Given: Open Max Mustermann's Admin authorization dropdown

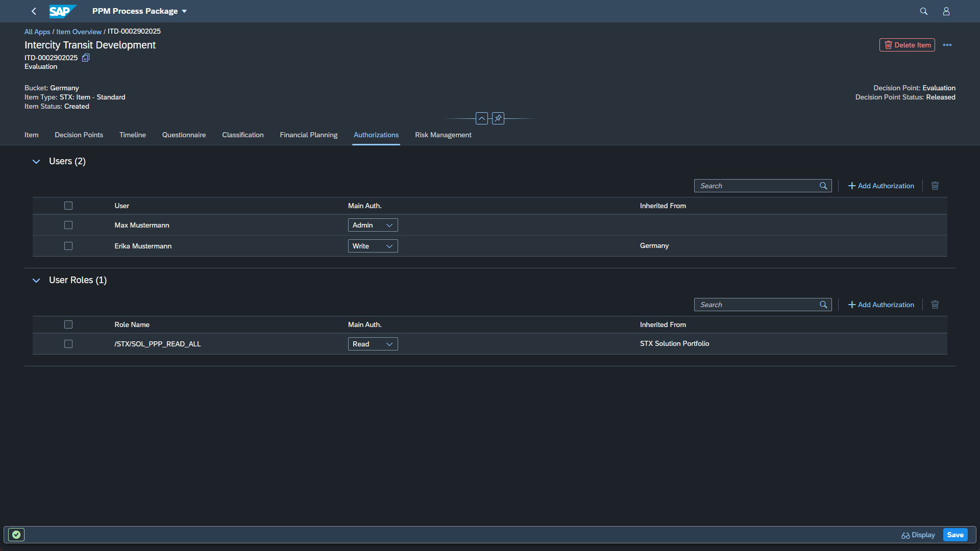Looking at the screenshot, I should pyautogui.click(x=373, y=225).
